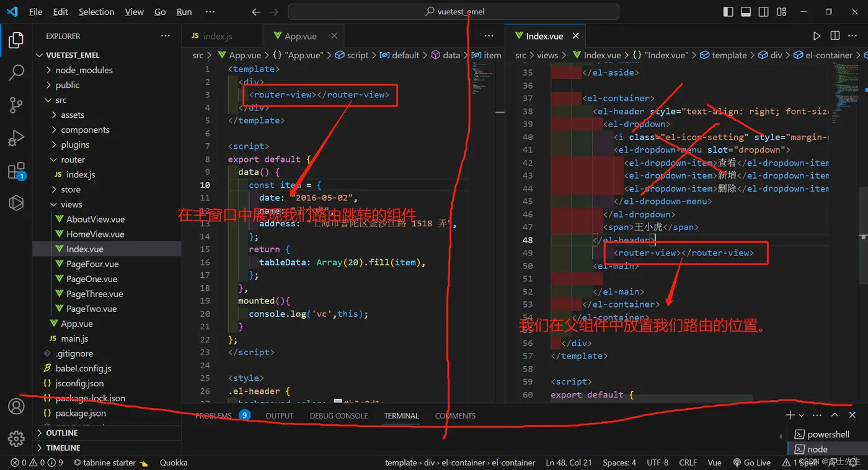The height and width of the screenshot is (470, 868).
Task: Switch to the OUTPUT panel tab
Action: point(280,415)
